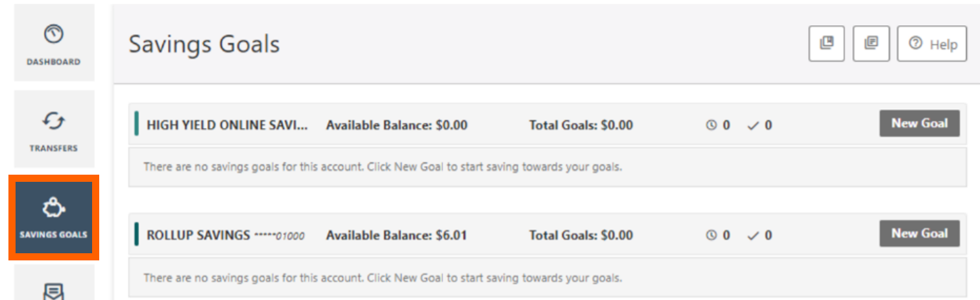980x300 pixels.
Task: Open the Dashboard gauge icon in sidebar
Action: point(53,34)
